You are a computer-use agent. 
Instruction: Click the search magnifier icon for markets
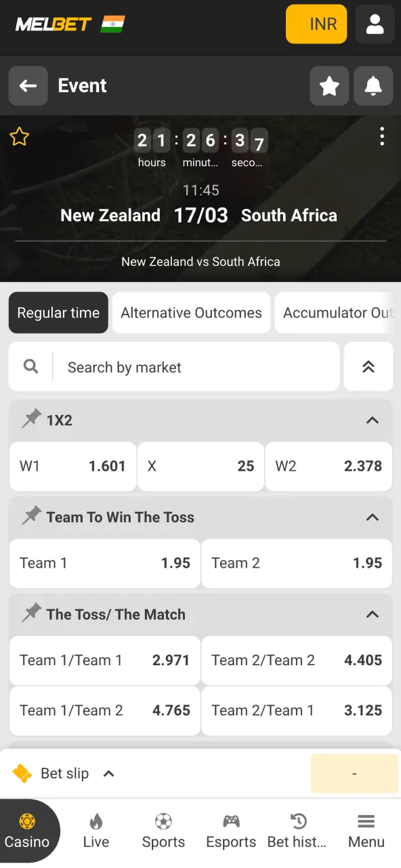(30, 366)
